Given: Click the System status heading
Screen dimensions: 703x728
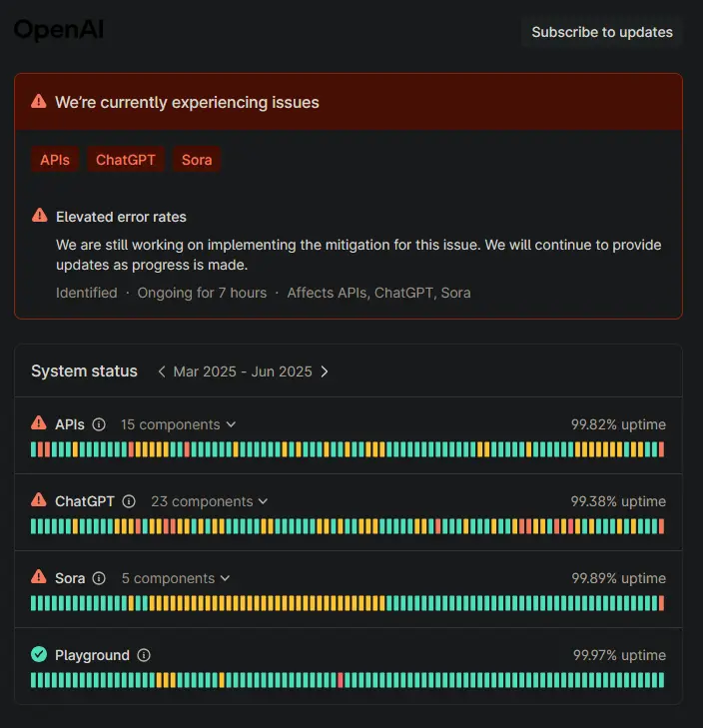Looking at the screenshot, I should [x=84, y=371].
